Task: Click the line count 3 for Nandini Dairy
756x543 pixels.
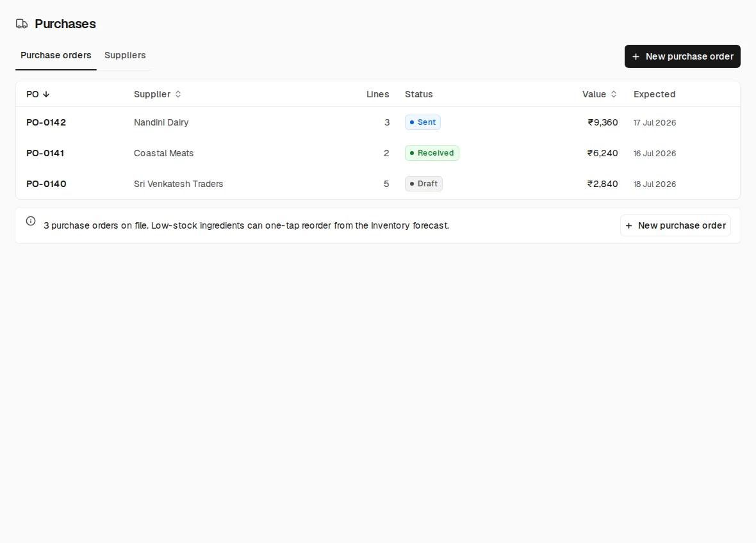Action: [387, 122]
